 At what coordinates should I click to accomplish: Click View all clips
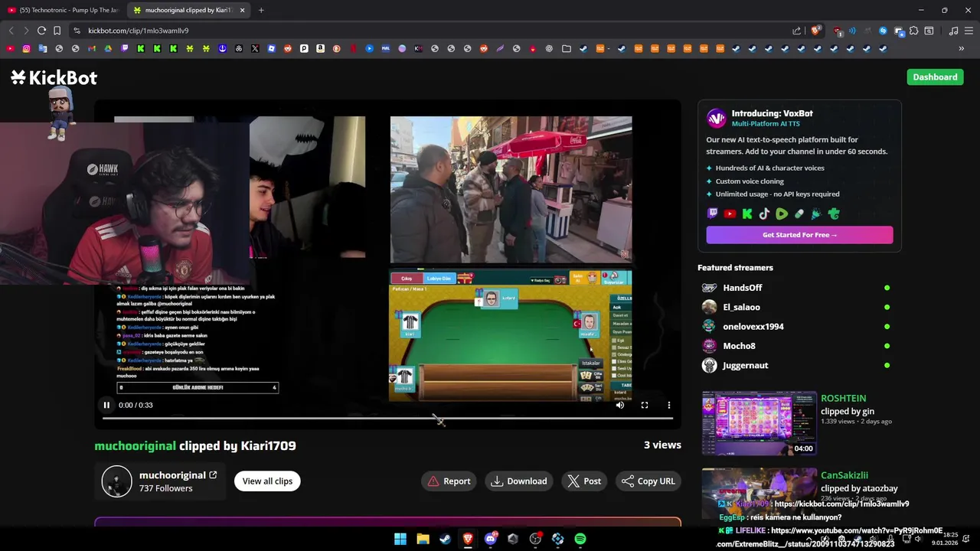tap(267, 481)
